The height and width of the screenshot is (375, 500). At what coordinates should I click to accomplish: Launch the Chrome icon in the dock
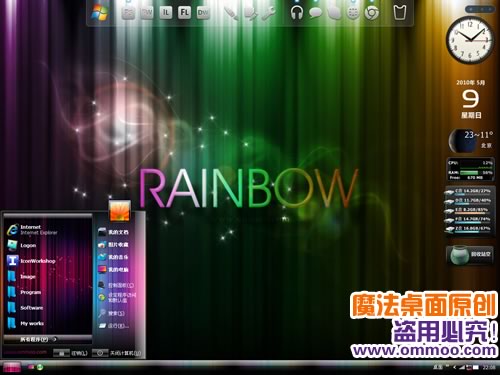(372, 13)
